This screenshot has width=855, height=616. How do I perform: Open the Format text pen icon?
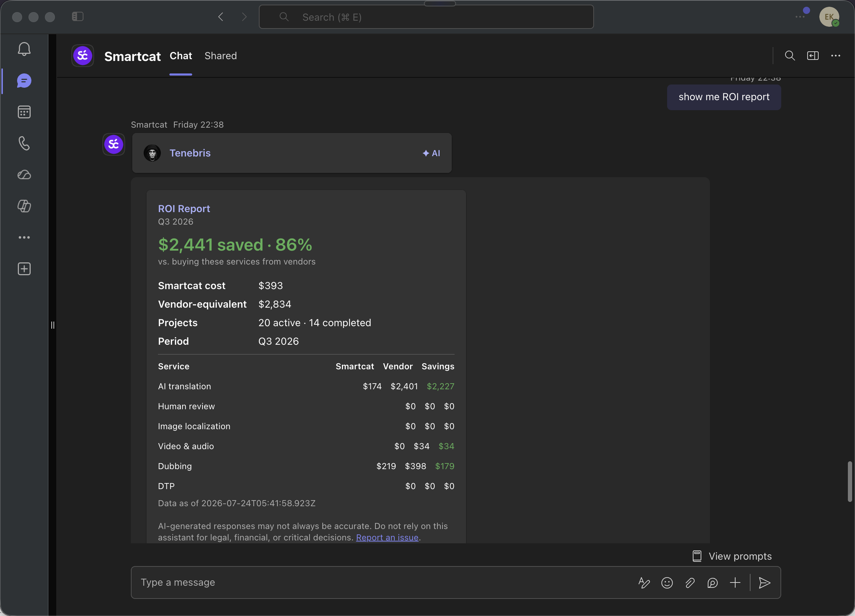pos(644,583)
